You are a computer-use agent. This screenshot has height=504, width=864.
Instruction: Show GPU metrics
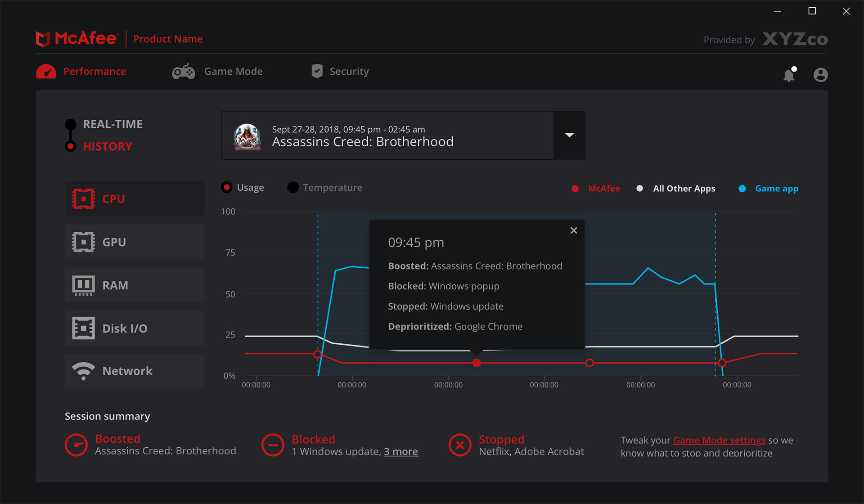pyautogui.click(x=135, y=242)
